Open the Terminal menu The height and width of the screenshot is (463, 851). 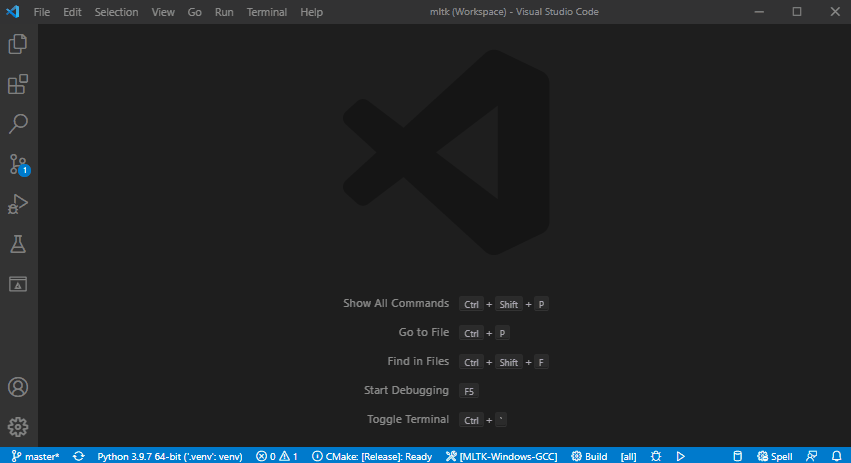(266, 12)
